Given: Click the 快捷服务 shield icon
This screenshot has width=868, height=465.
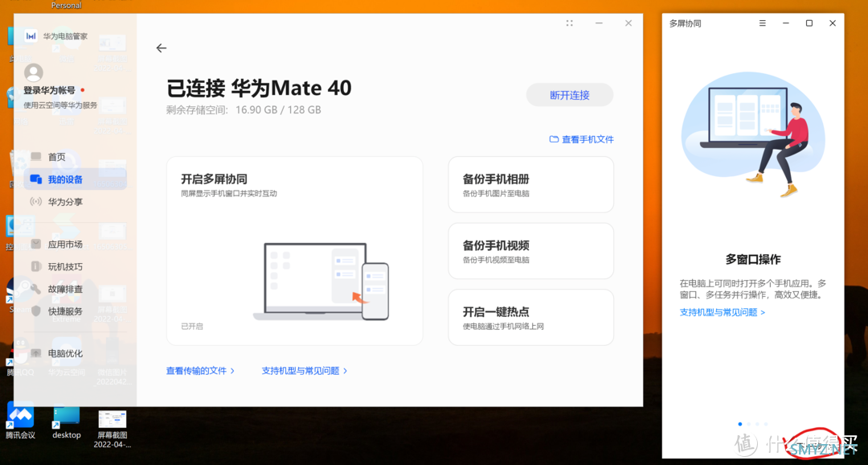Looking at the screenshot, I should (x=36, y=311).
